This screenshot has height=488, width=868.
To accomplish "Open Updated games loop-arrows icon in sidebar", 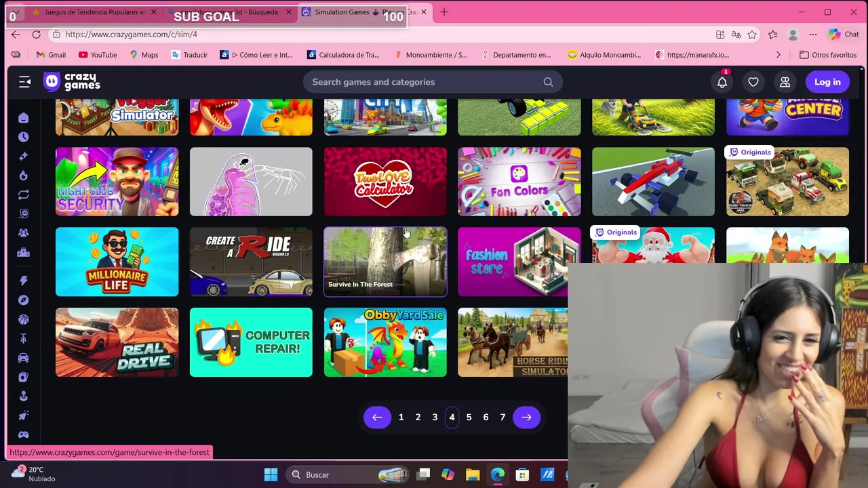I will [x=24, y=195].
